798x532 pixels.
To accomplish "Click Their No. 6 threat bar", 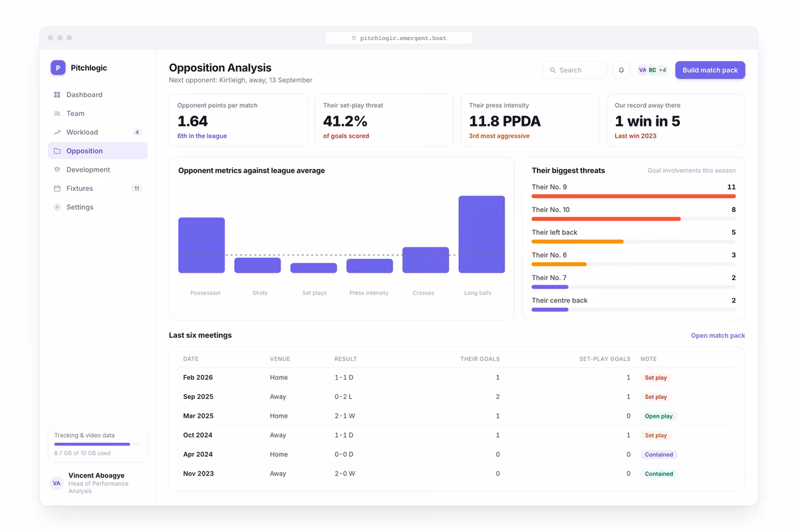I will coord(559,264).
